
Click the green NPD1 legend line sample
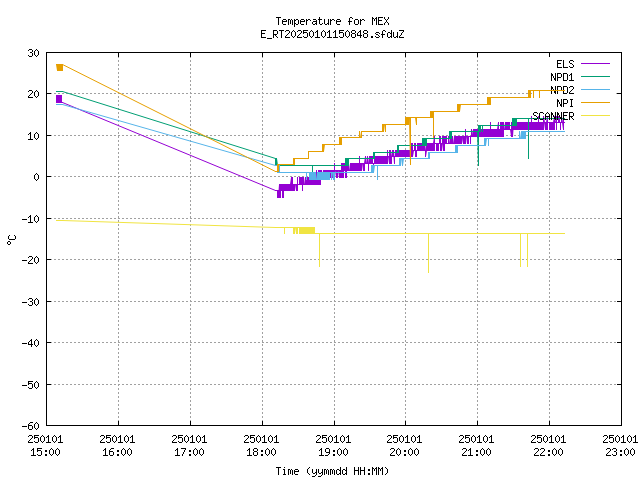595,77
